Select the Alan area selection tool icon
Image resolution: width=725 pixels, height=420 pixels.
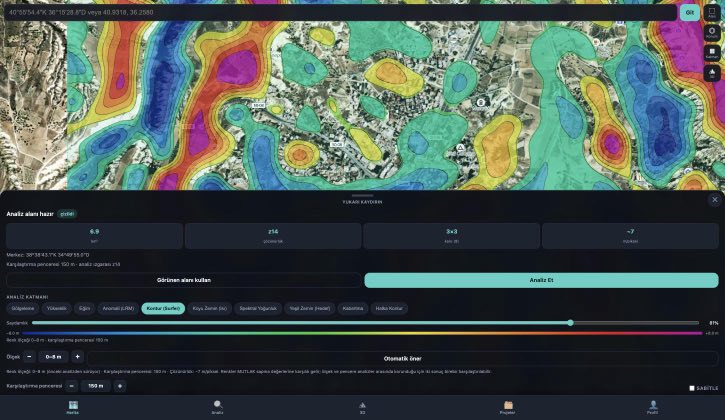712,12
